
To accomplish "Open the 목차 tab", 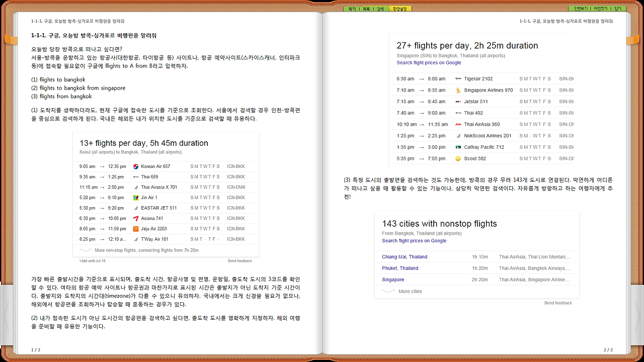I will [x=352, y=9].
